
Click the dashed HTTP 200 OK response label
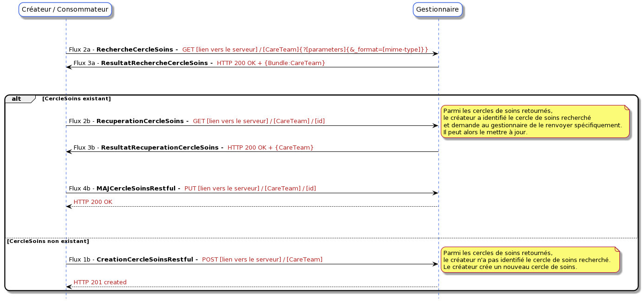(93, 202)
